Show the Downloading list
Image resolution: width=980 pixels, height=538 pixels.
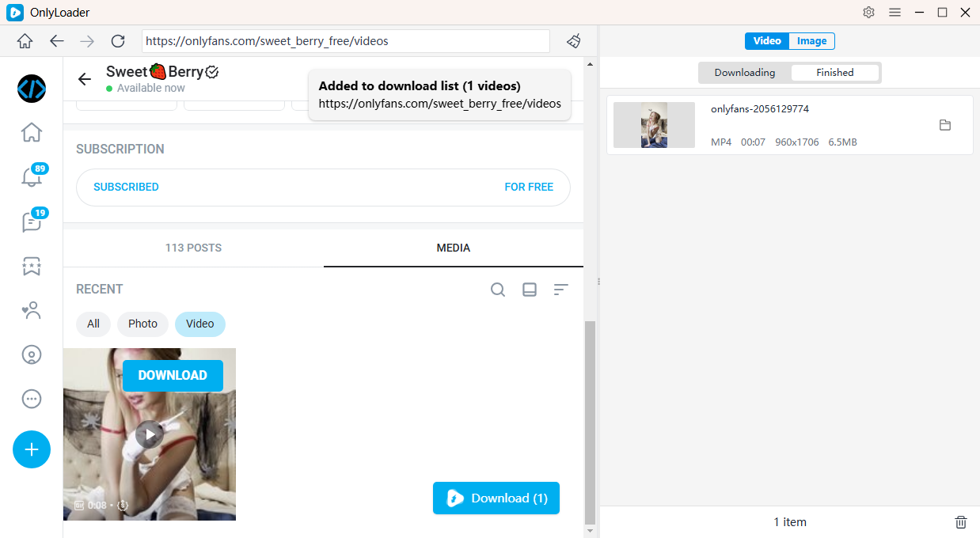pyautogui.click(x=745, y=73)
